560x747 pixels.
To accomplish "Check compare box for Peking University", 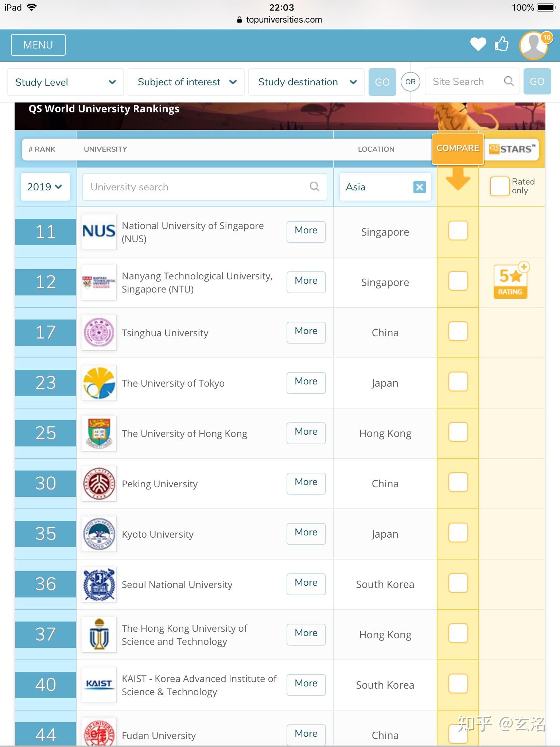I will click(x=458, y=482).
